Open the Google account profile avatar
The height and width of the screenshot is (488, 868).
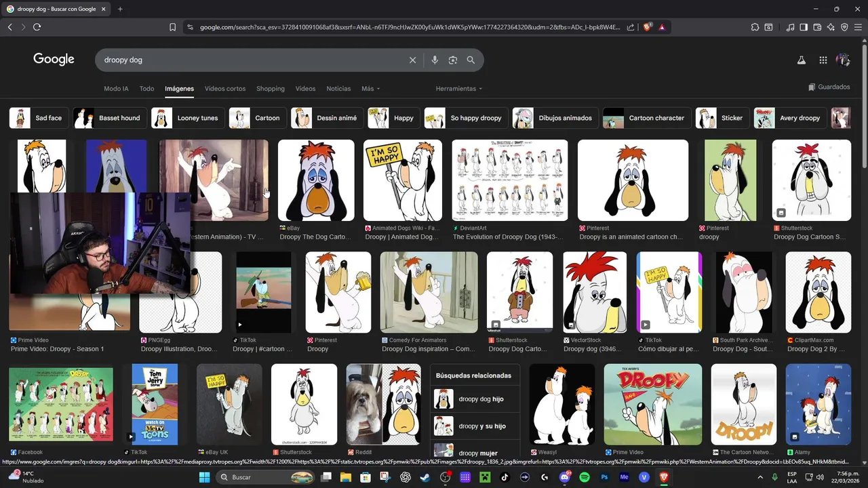843,60
